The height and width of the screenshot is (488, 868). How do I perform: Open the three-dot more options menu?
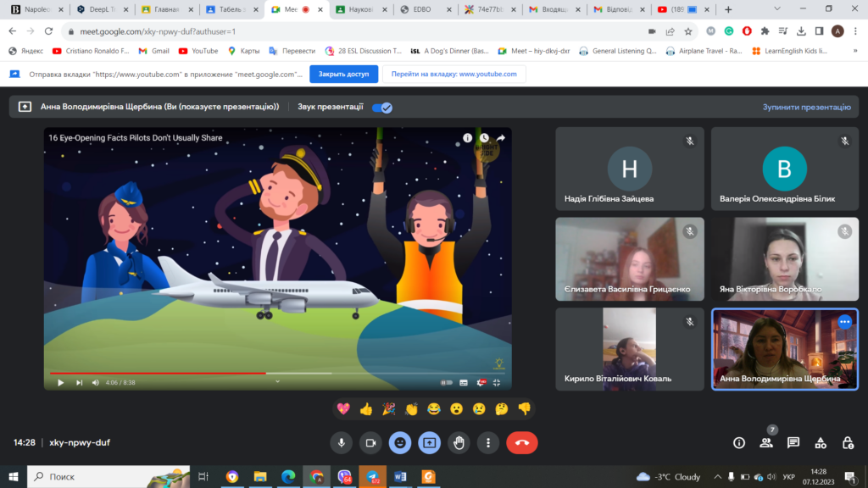point(487,442)
